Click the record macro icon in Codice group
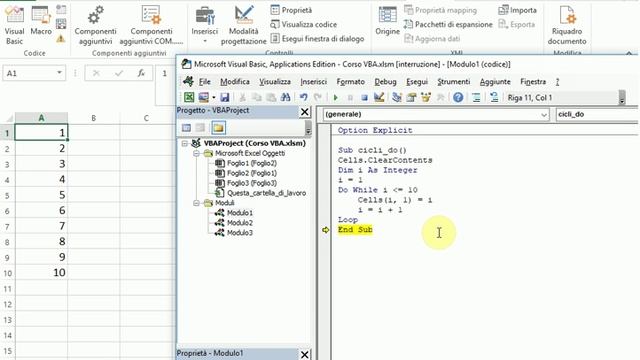This screenshot has height=360, width=640. pos(61,9)
